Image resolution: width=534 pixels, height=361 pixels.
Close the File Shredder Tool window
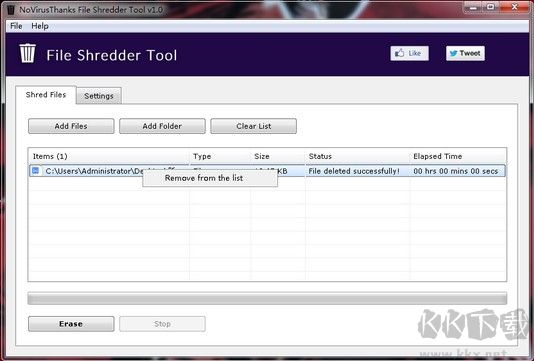pyautogui.click(x=515, y=7)
